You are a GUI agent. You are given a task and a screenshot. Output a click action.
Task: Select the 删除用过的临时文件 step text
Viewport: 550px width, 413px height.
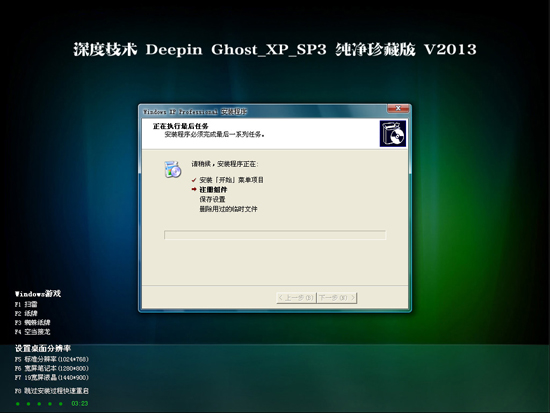coord(228,209)
